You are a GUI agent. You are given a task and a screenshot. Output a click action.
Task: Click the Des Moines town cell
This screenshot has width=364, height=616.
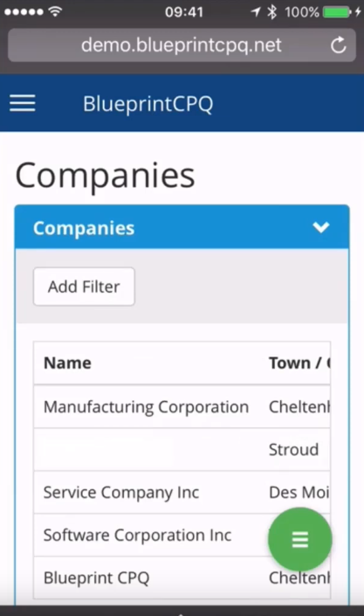[x=299, y=492]
